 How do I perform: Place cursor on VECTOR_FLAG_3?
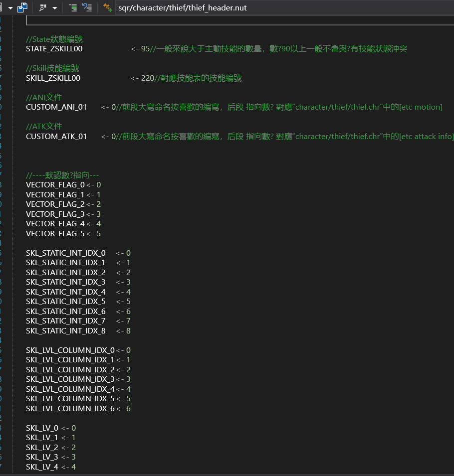pos(55,214)
